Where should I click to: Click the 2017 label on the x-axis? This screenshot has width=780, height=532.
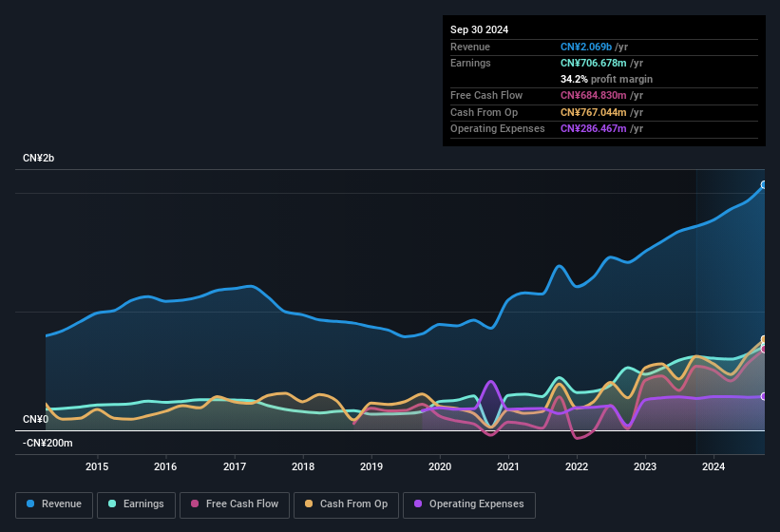click(235, 466)
